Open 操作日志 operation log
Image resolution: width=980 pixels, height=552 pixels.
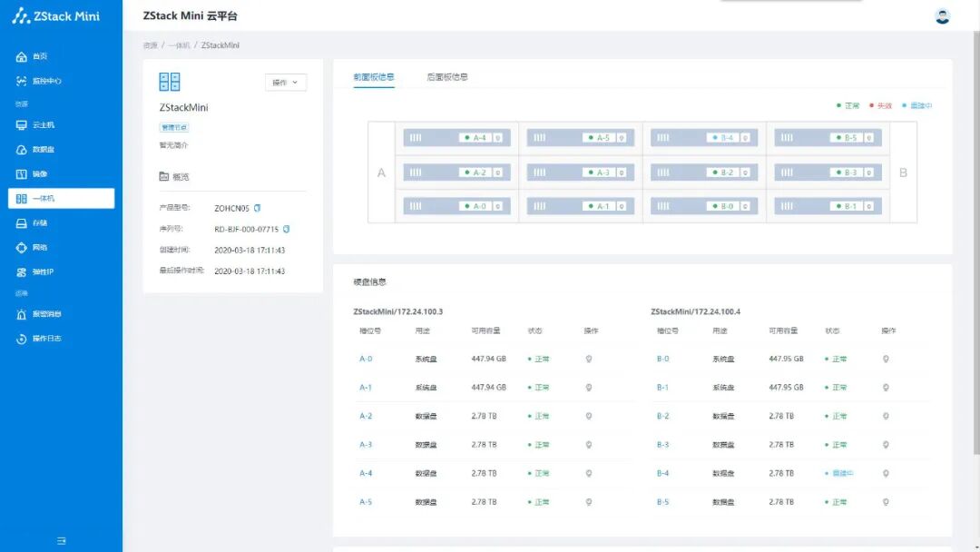pos(39,339)
